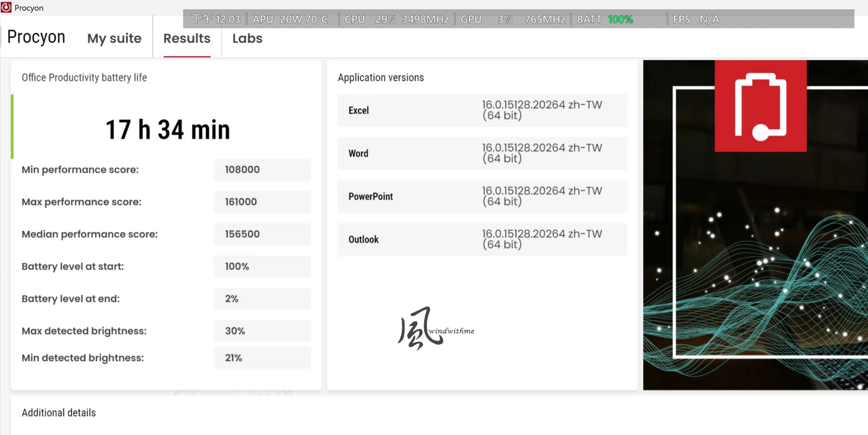The width and height of the screenshot is (868, 435).
Task: Click the benchmark artwork banner image
Action: (755, 225)
